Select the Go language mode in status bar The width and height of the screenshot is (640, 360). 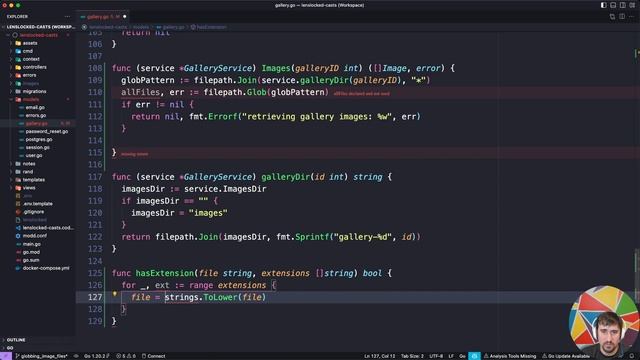(462, 356)
